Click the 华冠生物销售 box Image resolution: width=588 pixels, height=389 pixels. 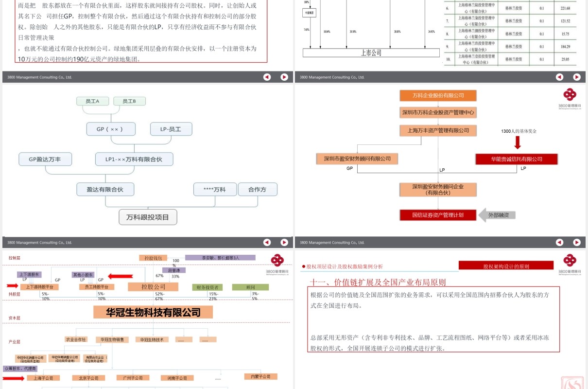(112, 339)
